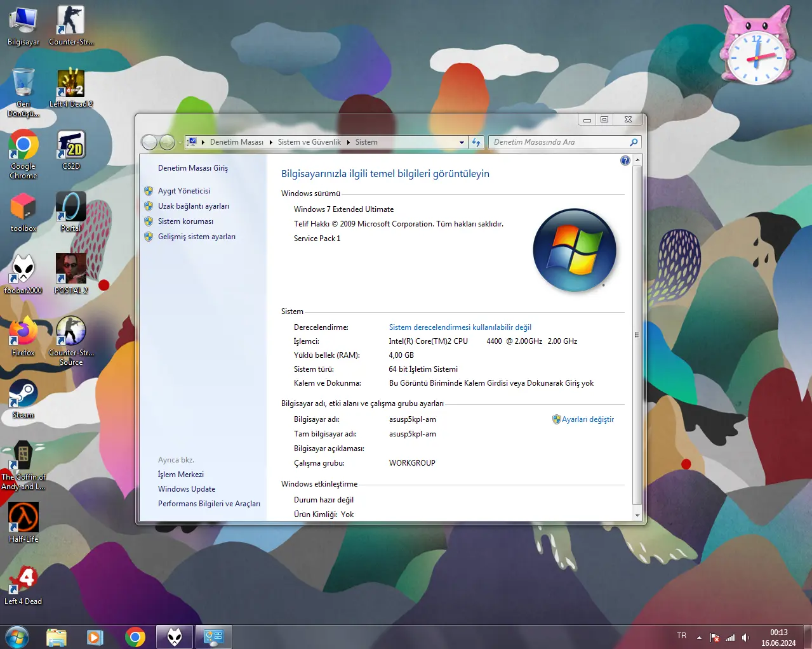
Task: Click the refresh button beside address bar
Action: [x=476, y=142]
